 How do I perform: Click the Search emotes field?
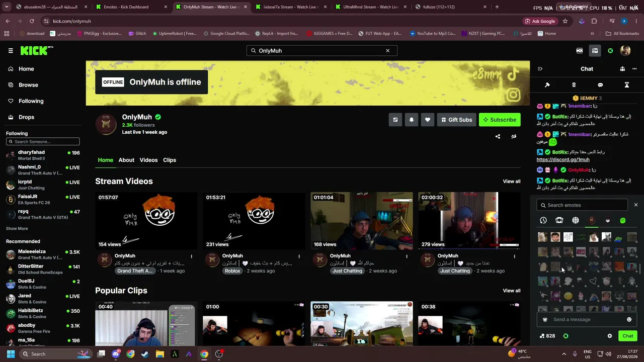click(x=582, y=205)
